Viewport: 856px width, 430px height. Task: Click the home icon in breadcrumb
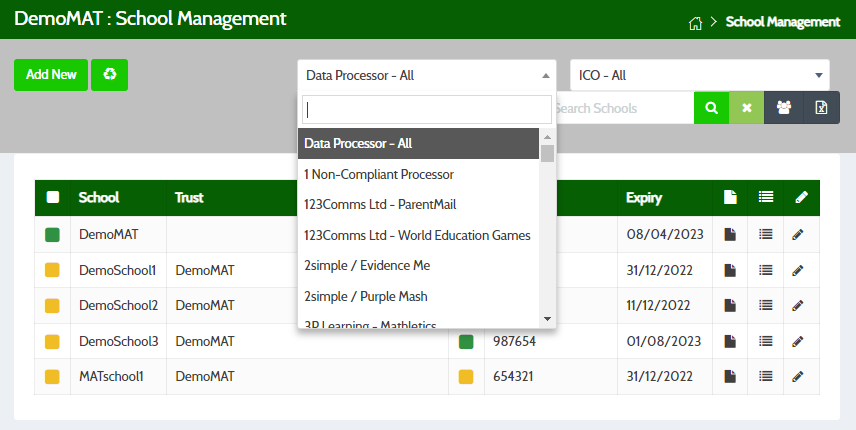[x=696, y=22]
